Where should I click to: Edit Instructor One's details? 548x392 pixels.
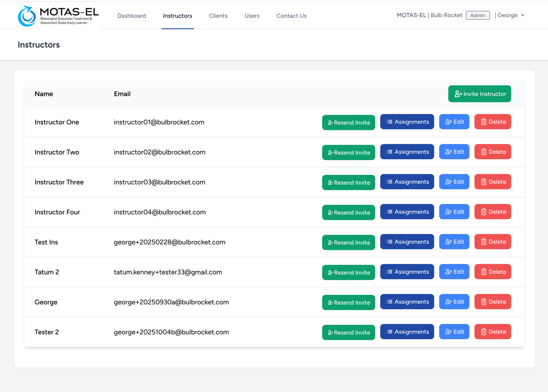pyautogui.click(x=454, y=121)
